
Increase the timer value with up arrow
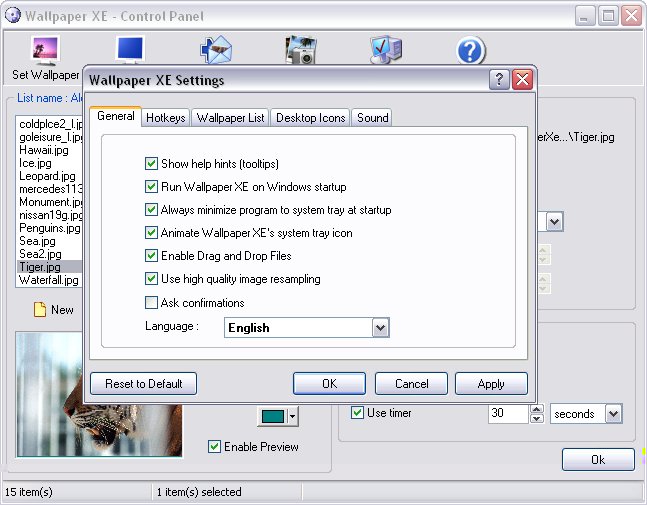click(536, 409)
